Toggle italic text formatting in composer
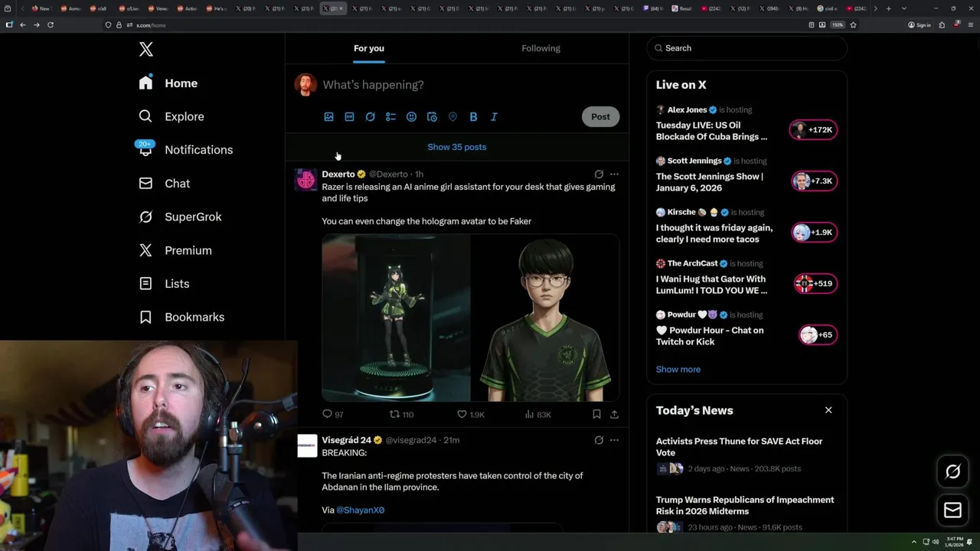Screen dimensions: 980x551 [495, 117]
